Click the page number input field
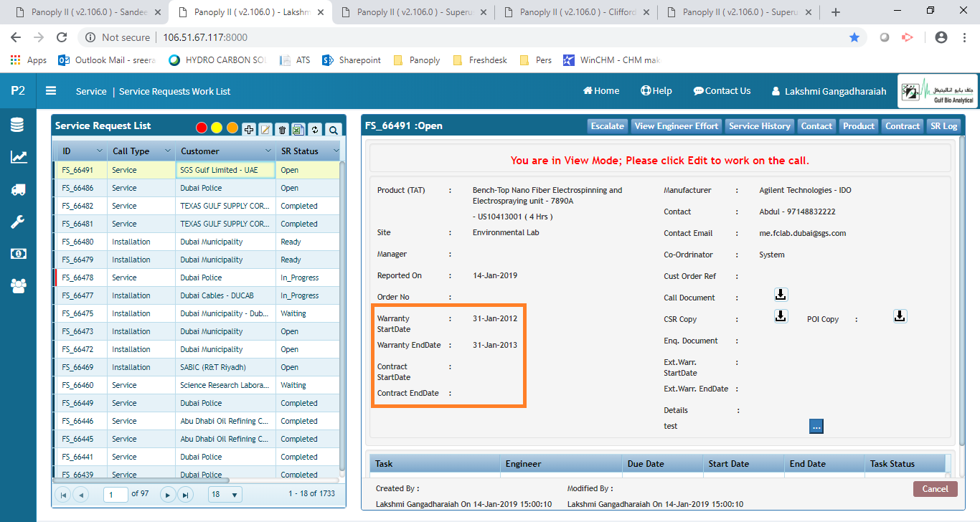This screenshot has width=980, height=522. coord(116,494)
